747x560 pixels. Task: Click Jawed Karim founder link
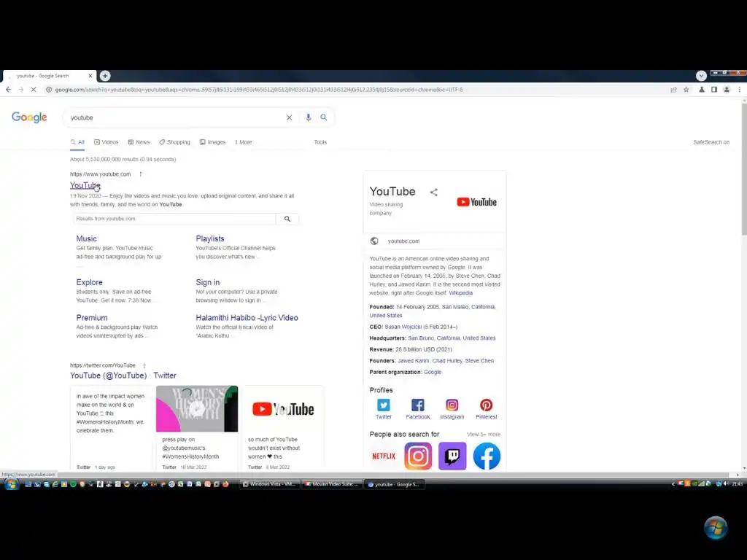tap(413, 361)
